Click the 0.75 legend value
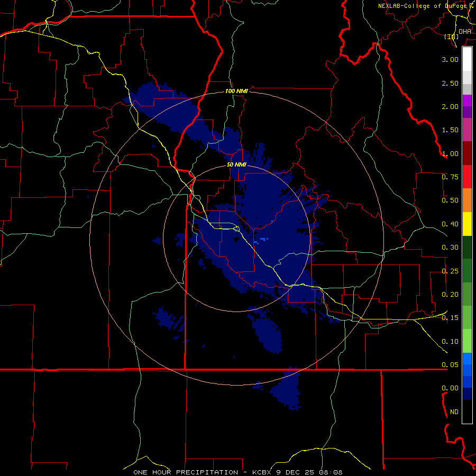The image size is (476, 476). [x=450, y=177]
